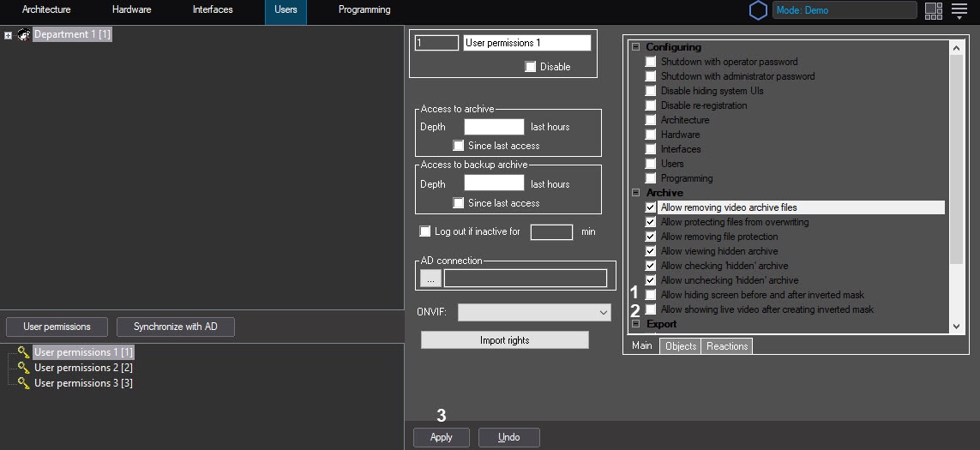Viewport: 980px width, 450px height.
Task: Open the layout grid icon
Action: [934, 10]
